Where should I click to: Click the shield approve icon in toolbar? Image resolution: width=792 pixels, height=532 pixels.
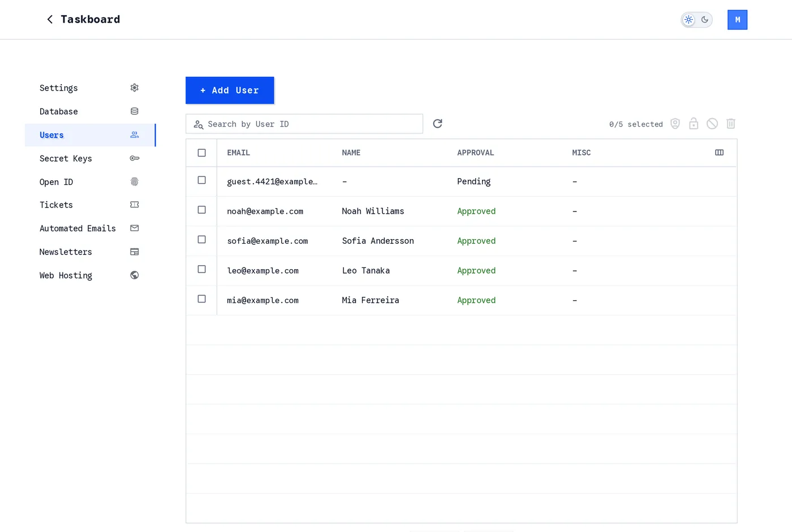(675, 124)
